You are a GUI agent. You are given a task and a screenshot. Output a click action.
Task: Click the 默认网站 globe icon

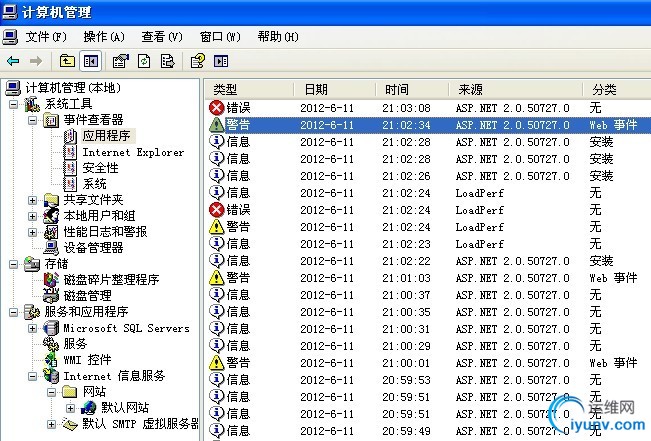coord(88,408)
